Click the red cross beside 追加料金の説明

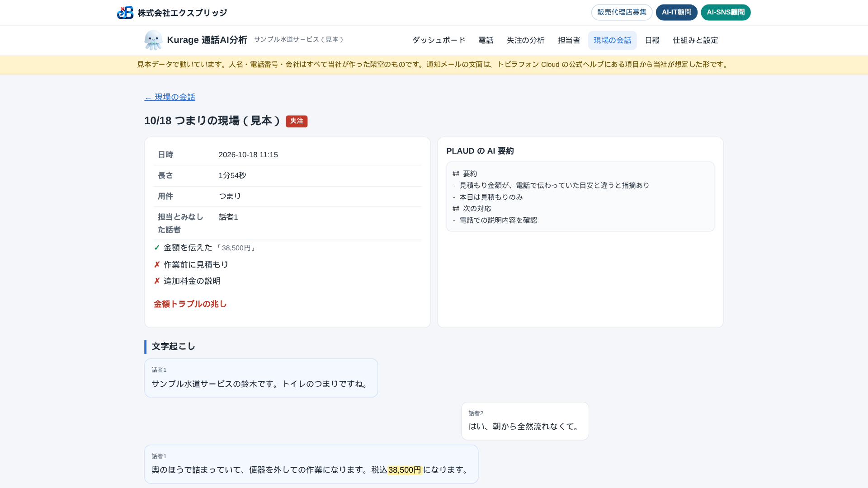[157, 281]
